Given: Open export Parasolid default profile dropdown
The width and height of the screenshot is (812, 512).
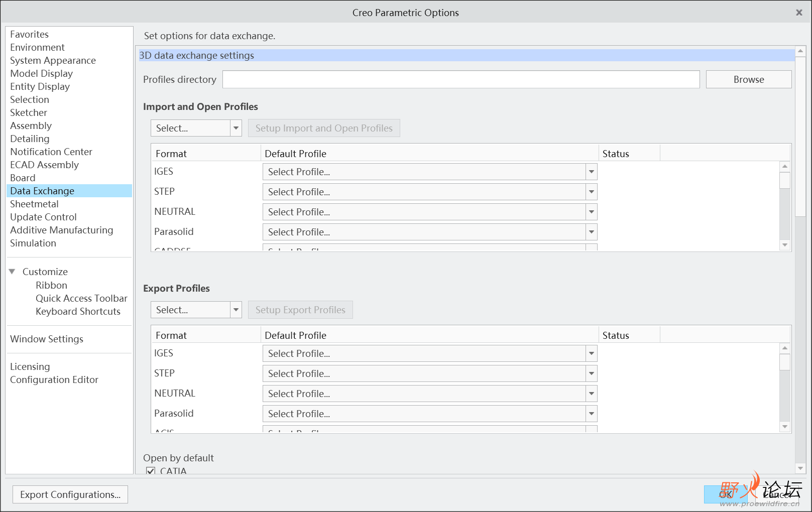Looking at the screenshot, I should [430, 414].
